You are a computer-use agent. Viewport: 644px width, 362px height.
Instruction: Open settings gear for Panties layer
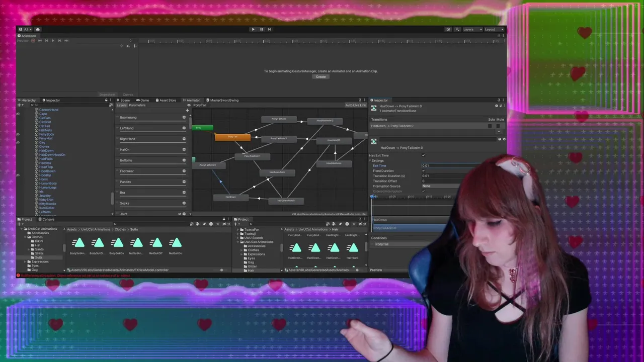[184, 182]
